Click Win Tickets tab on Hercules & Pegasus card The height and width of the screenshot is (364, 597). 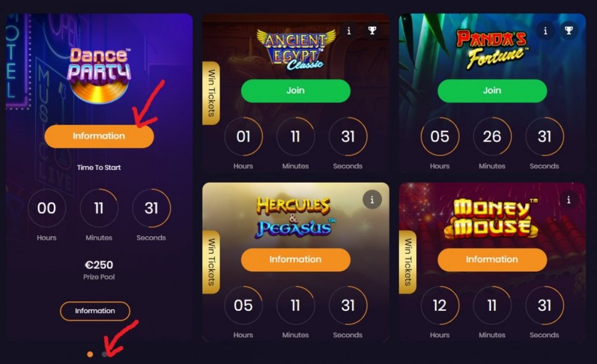pyautogui.click(x=211, y=262)
